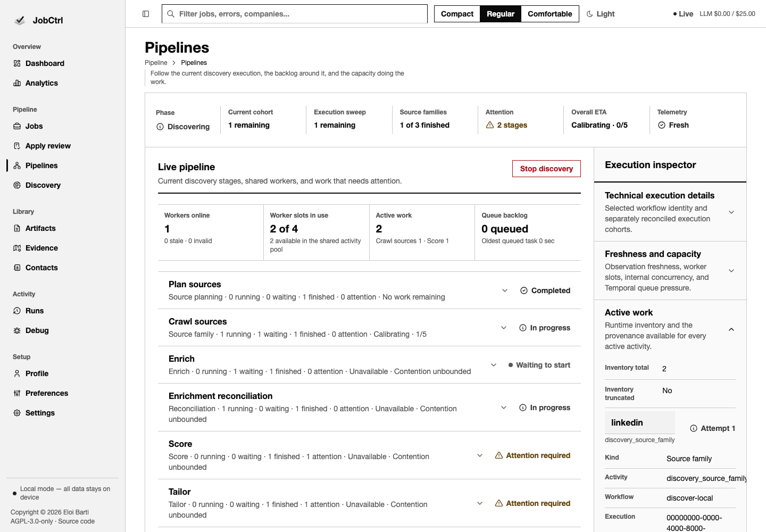Click the '2 stages' attention text

click(x=512, y=125)
